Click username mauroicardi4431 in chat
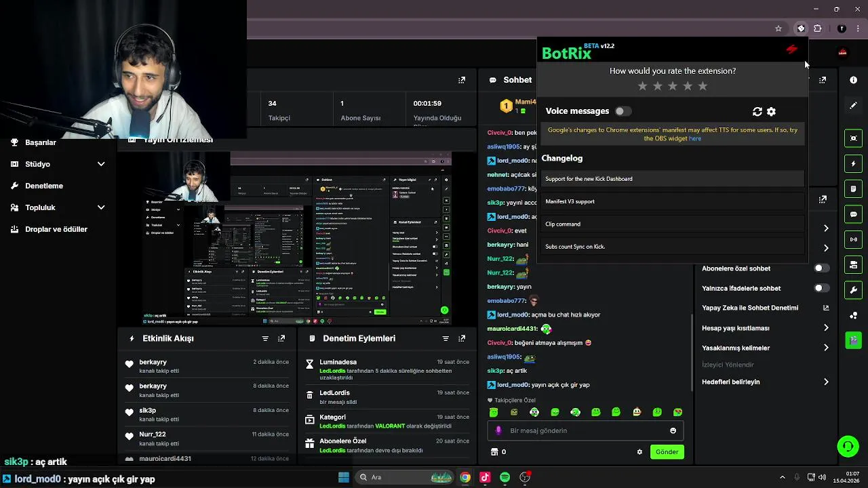The height and width of the screenshot is (488, 868). pyautogui.click(x=512, y=329)
